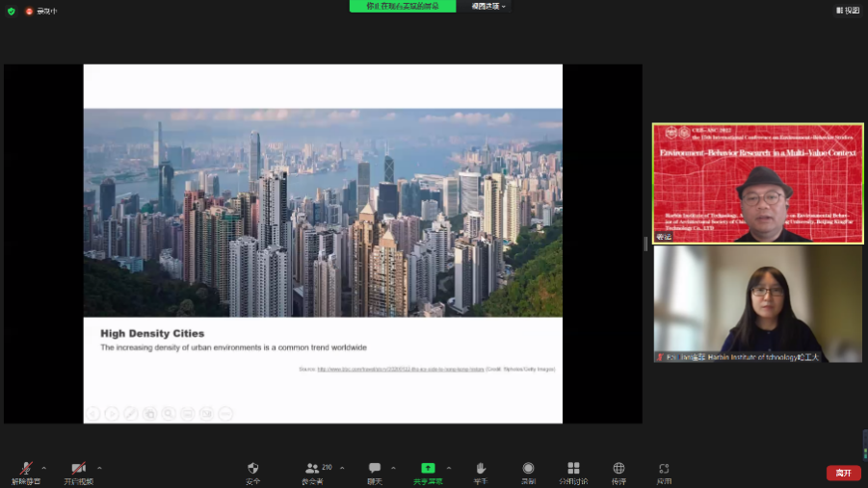Expand video options arrow beside camera
This screenshot has width=868, height=488.
[x=99, y=468]
